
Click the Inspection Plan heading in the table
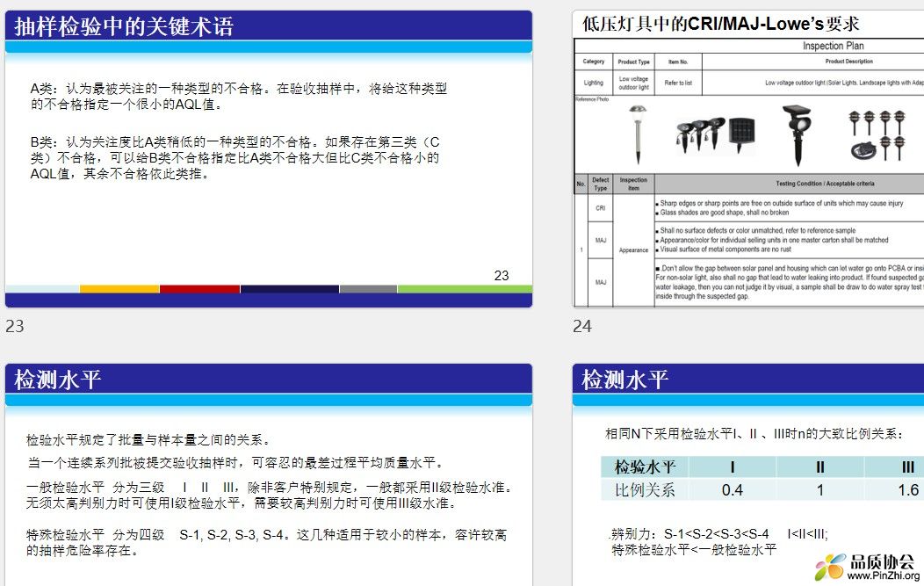pos(834,46)
